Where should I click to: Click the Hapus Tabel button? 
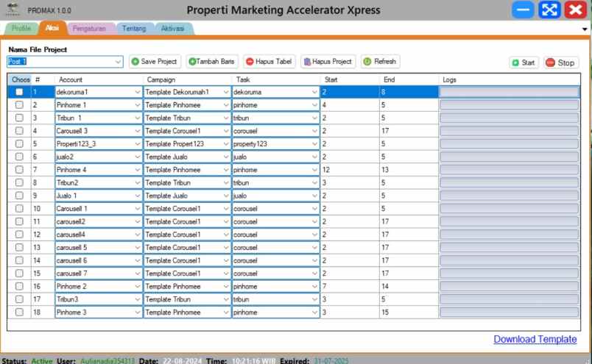269,62
